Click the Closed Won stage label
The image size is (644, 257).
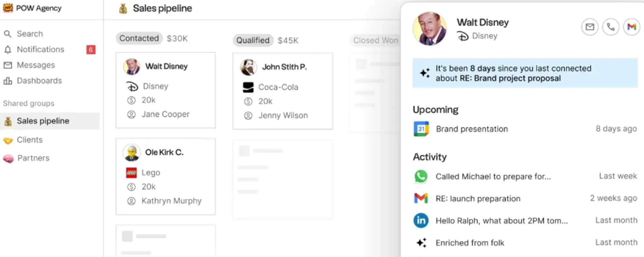(375, 40)
